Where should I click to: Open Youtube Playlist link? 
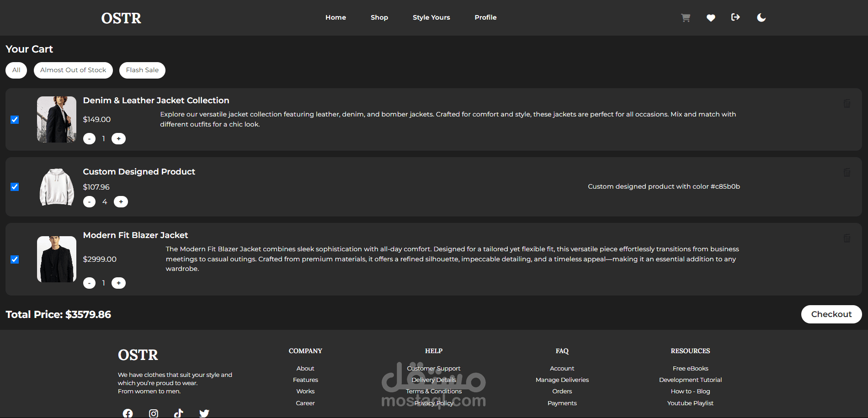(x=691, y=403)
